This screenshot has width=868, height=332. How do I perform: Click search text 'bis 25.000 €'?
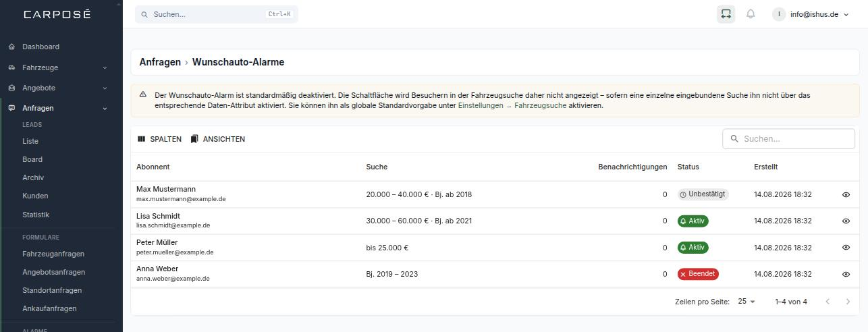(387, 248)
